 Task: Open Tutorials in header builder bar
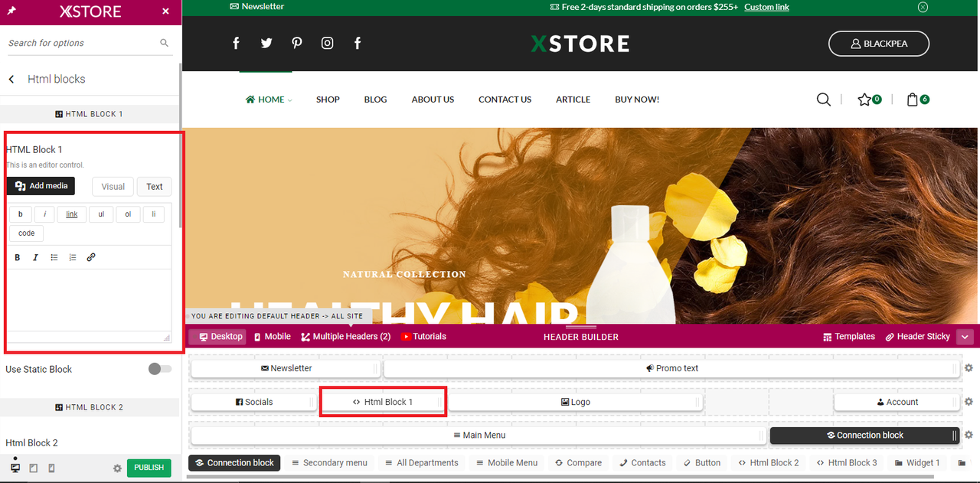click(x=423, y=337)
